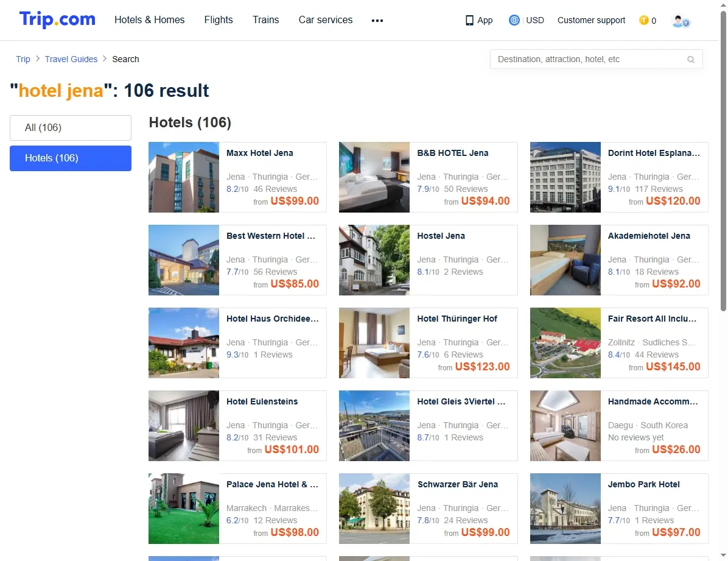Open Hotels & Homes menu
728x561 pixels.
coord(150,20)
